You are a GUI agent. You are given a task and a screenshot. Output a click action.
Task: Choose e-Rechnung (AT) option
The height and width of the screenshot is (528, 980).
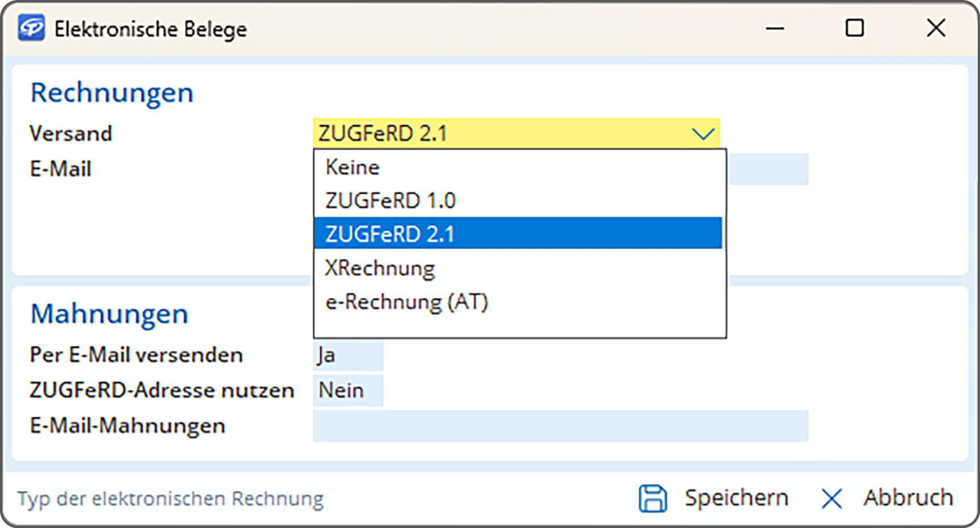point(406,302)
